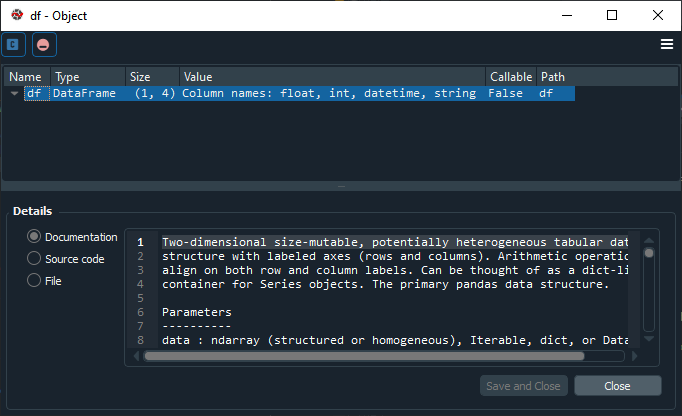The width and height of the screenshot is (682, 416).
Task: Toggle the show callable attributes button
Action: coord(13,44)
